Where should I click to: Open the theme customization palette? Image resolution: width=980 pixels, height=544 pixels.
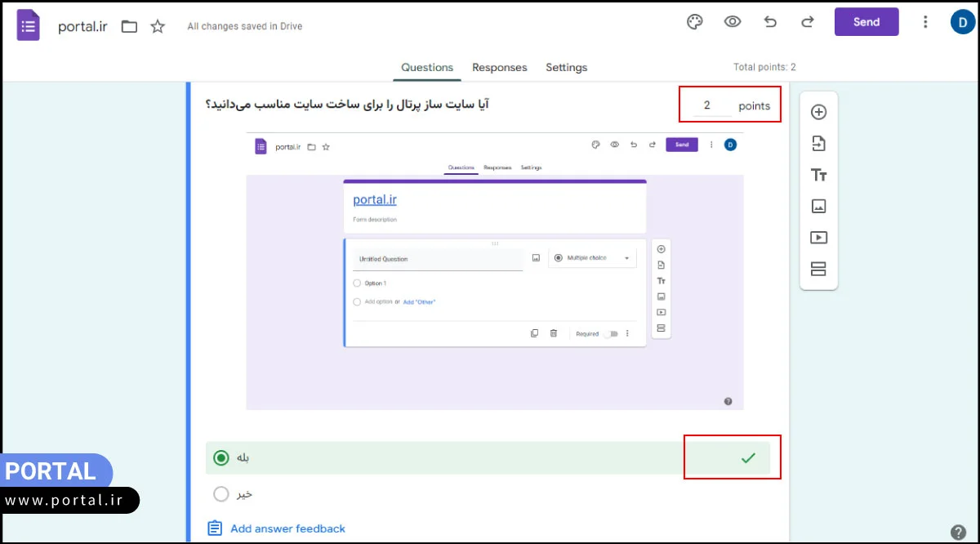click(694, 22)
